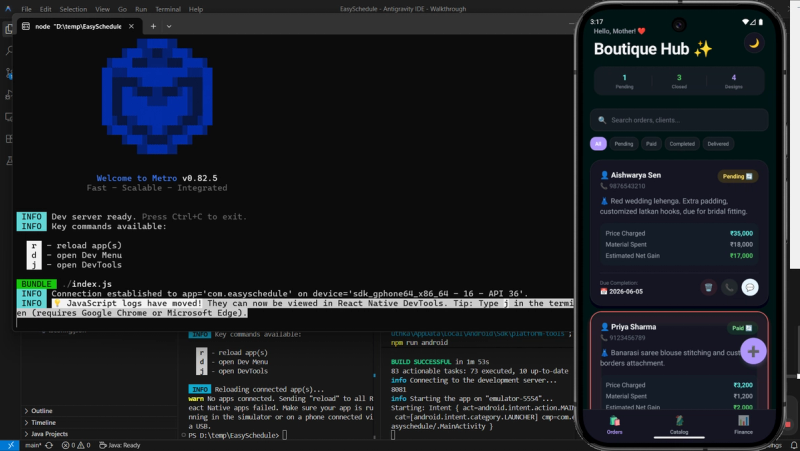This screenshot has height=451, width=800.
Task: Select the node EasySchedule terminal tab
Action: point(78,26)
